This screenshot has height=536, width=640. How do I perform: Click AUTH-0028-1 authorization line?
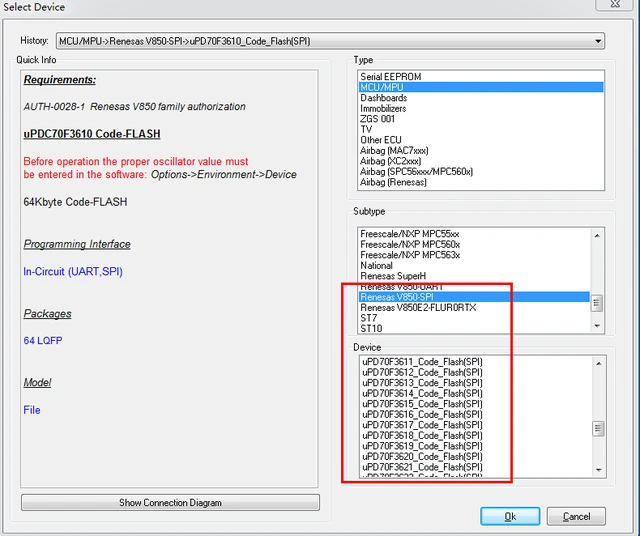pos(135,107)
